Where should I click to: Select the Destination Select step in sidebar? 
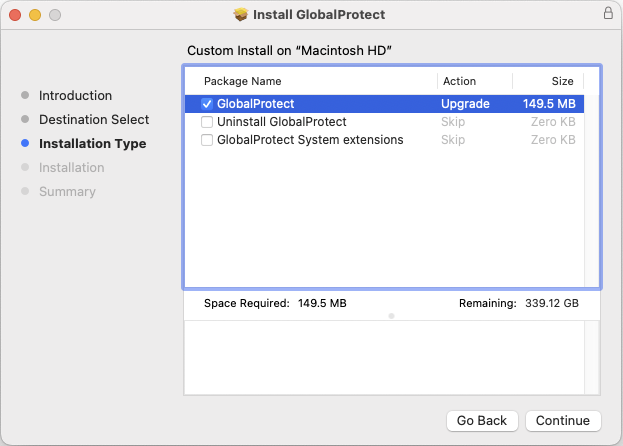(94, 120)
